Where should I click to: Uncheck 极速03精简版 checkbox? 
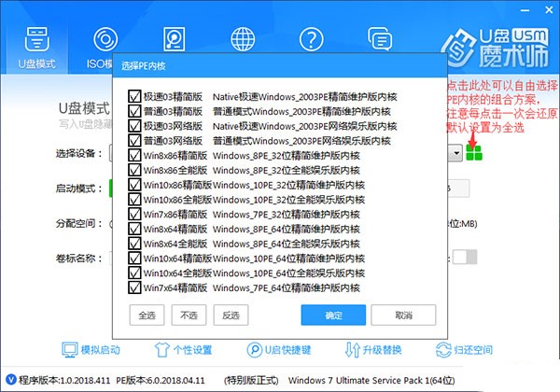(134, 96)
